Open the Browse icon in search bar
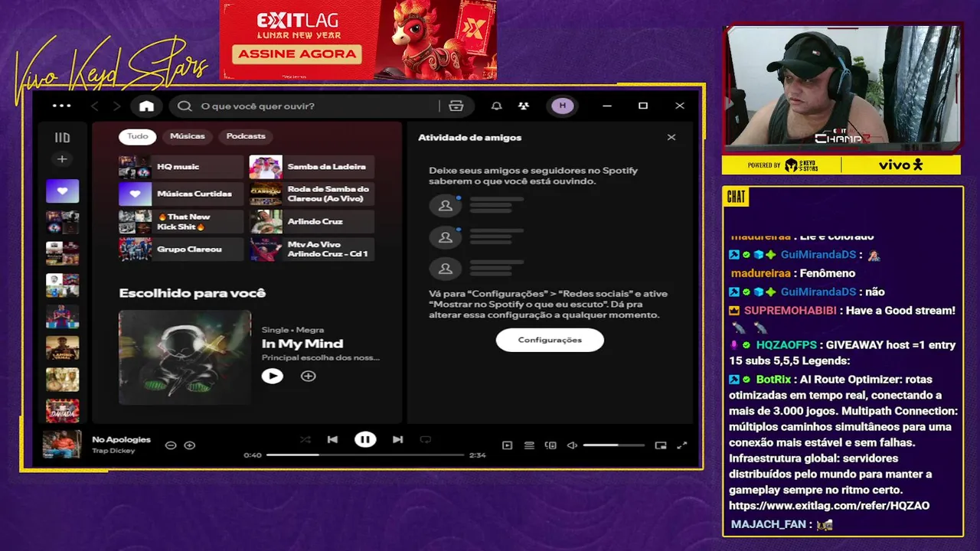Image resolution: width=980 pixels, height=551 pixels. [x=456, y=106]
